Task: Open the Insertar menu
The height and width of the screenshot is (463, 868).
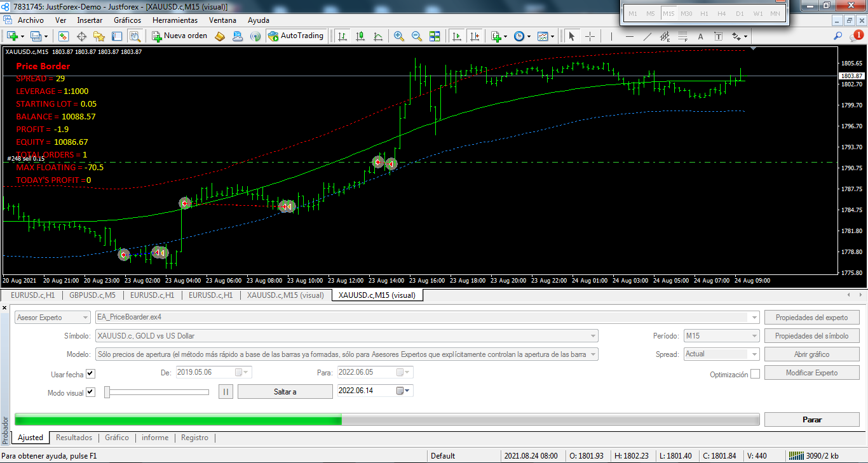Action: click(x=90, y=20)
